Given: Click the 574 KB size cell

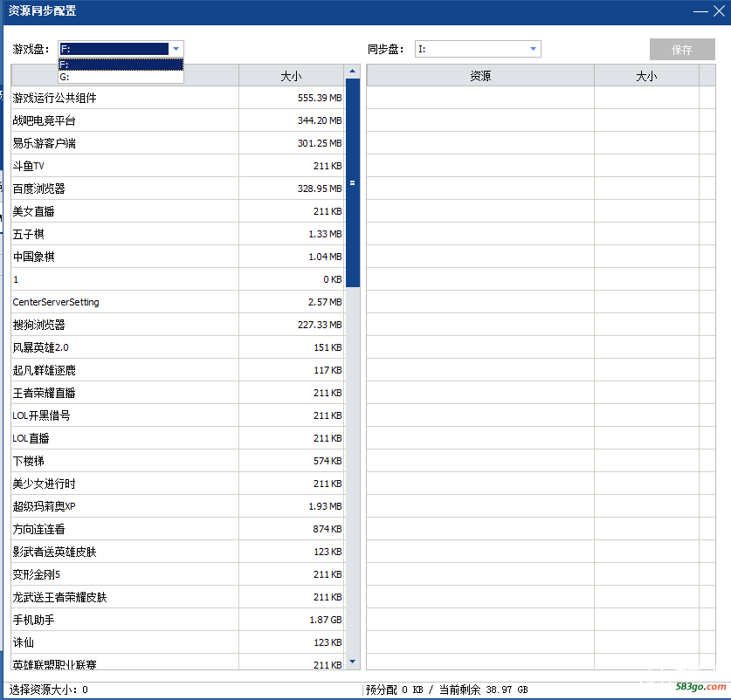Looking at the screenshot, I should coord(292,461).
